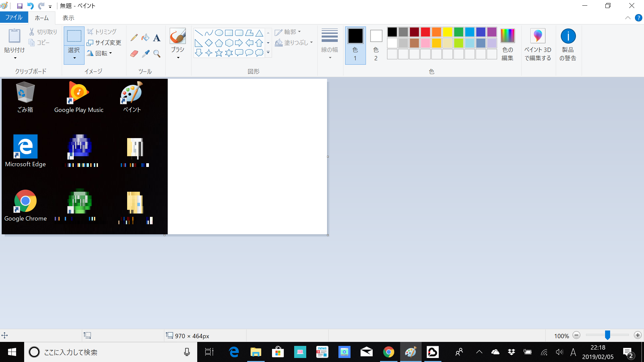Choose the Five-point star shape
The width and height of the screenshot is (644, 362).
click(219, 53)
